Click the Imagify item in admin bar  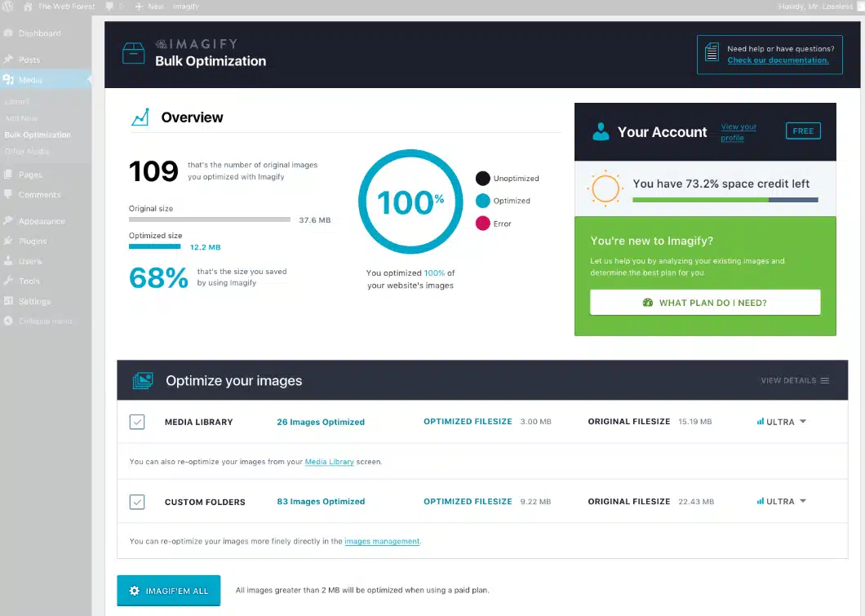(x=186, y=7)
